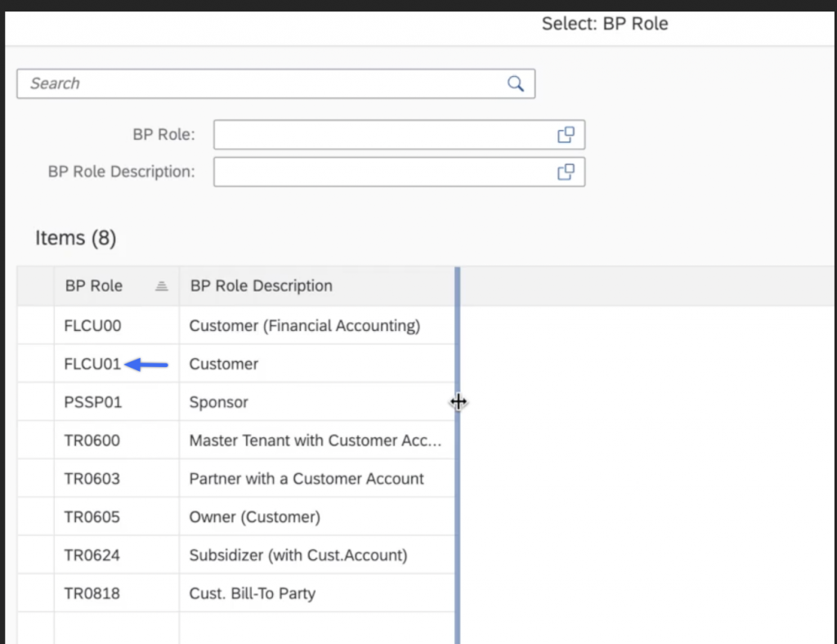Pick the PSSP01 role code
Image resolution: width=837 pixels, height=644 pixels.
pyautogui.click(x=92, y=402)
